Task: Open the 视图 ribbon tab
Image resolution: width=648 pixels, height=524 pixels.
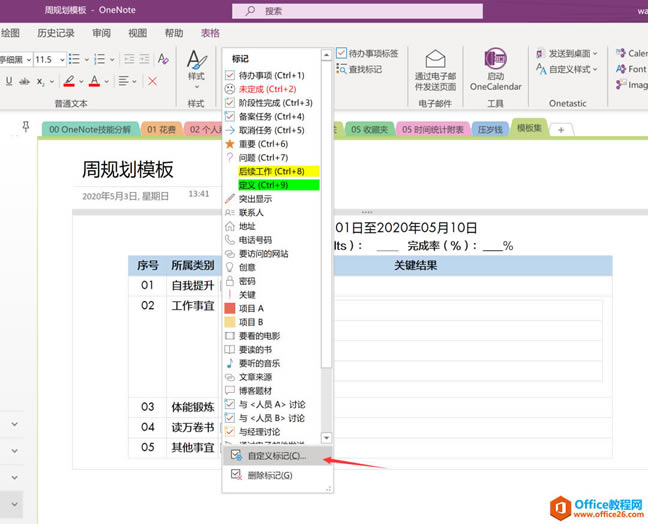Action: (138, 33)
